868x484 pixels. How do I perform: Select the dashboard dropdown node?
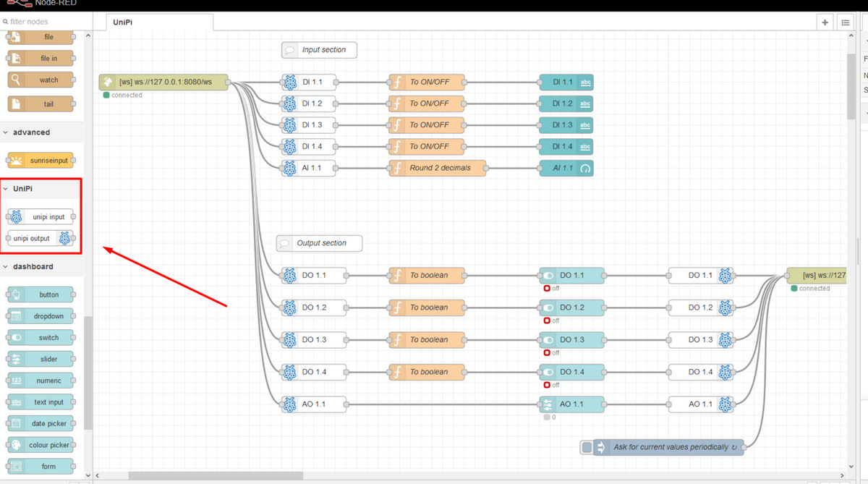click(x=41, y=316)
